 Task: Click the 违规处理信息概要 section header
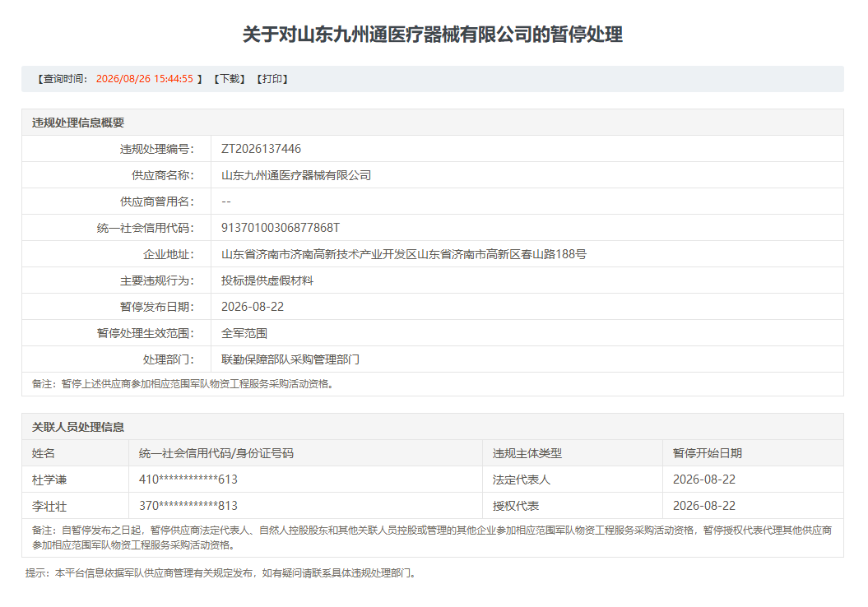78,123
